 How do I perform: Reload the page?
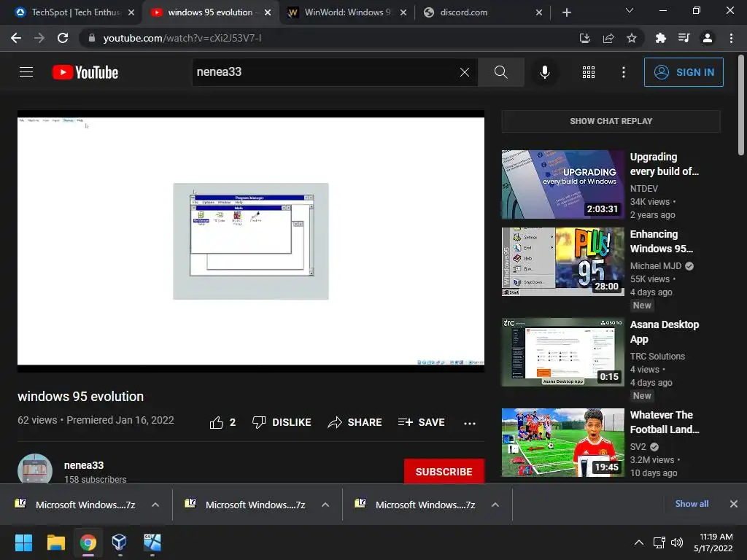(63, 38)
